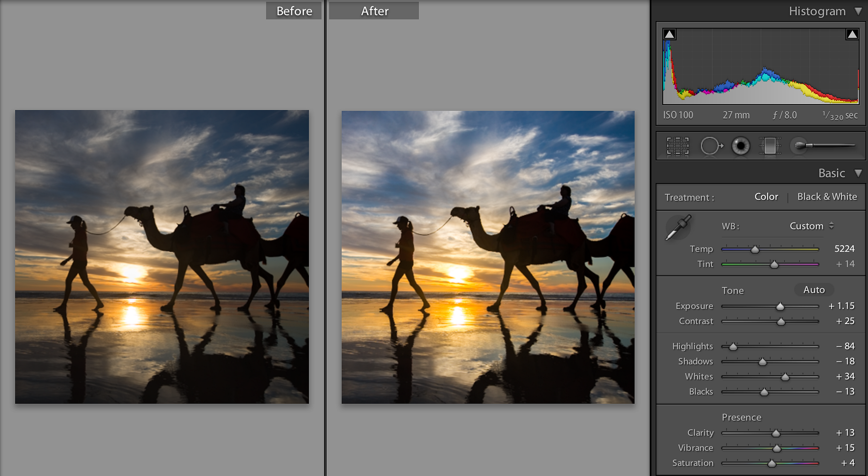Click the Temp value 5224
Screen dimensions: 868x476
[844, 249]
